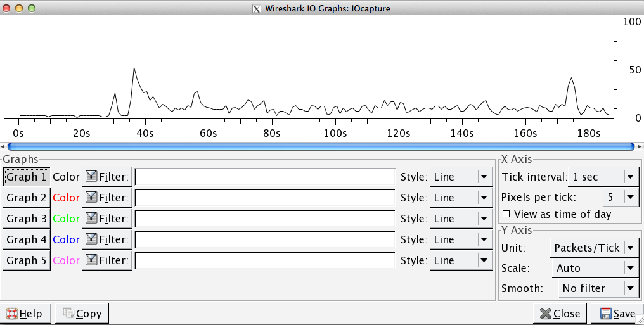Pick the red Color for Graph 2

pos(66,198)
